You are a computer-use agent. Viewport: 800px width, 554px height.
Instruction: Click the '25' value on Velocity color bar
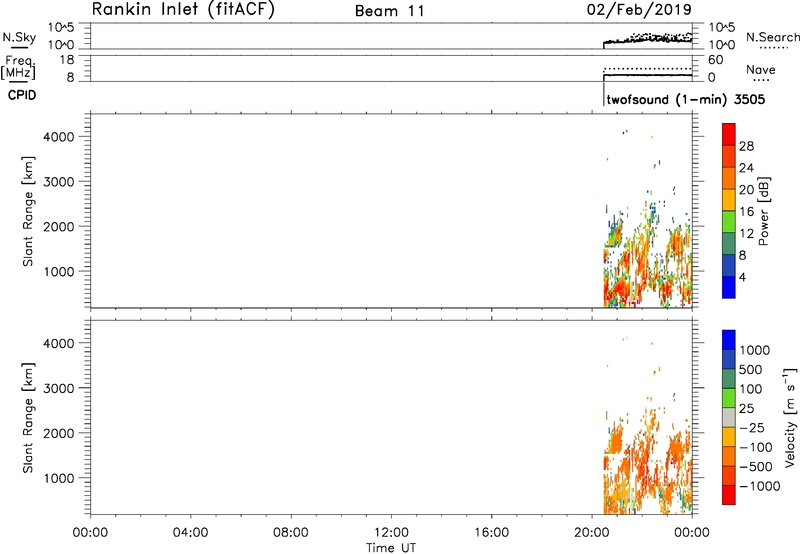point(746,409)
